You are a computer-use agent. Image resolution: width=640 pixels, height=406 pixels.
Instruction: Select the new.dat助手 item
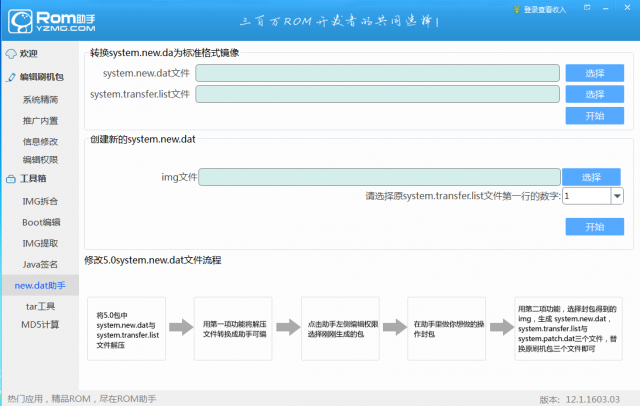pyautogui.click(x=40, y=285)
